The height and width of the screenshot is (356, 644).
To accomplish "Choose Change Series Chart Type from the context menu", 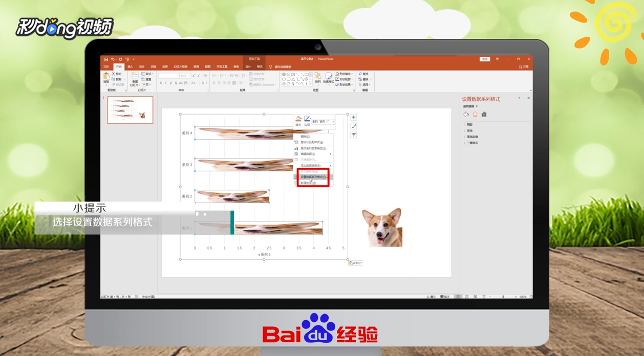I will [313, 148].
